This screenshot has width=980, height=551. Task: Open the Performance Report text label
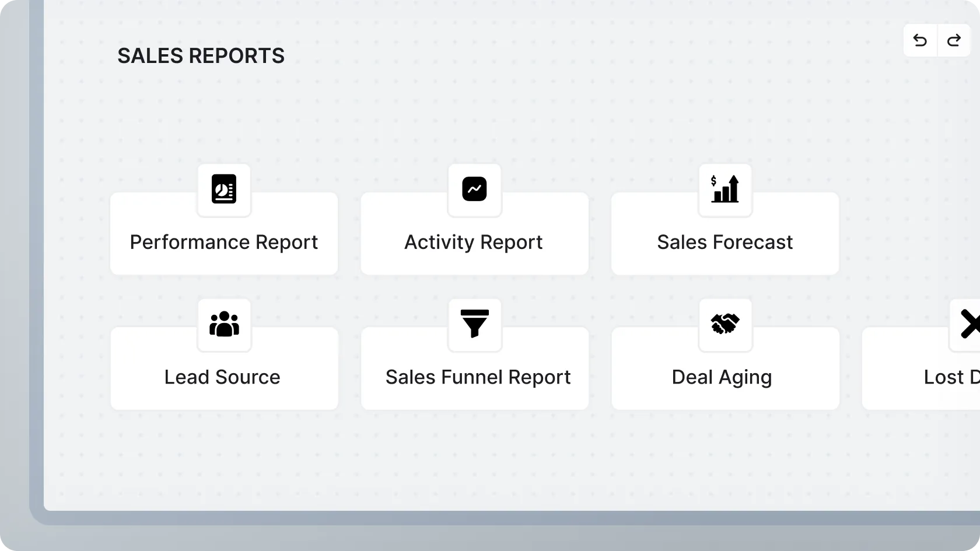[224, 242]
